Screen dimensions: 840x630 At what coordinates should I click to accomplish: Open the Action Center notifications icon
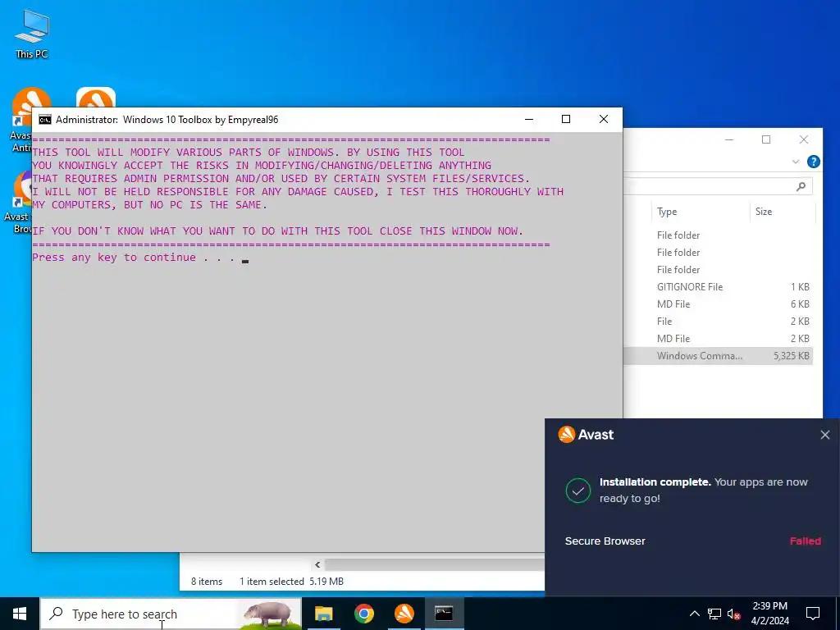813,614
